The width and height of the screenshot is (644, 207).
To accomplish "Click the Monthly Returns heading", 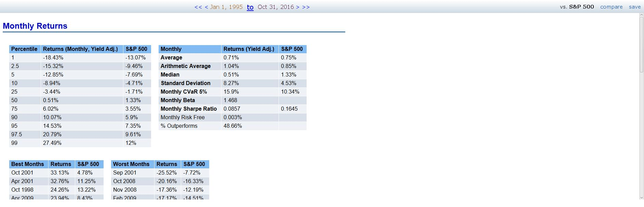I will [35, 26].
